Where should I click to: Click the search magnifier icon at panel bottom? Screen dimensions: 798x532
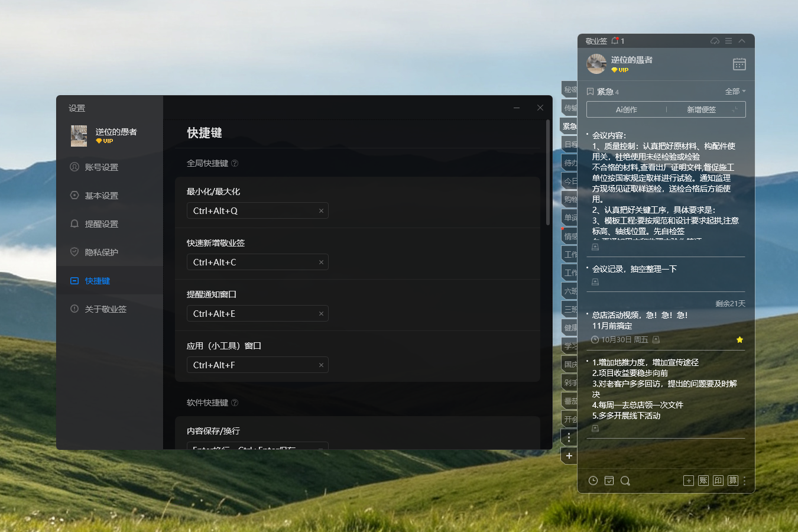[x=625, y=481]
